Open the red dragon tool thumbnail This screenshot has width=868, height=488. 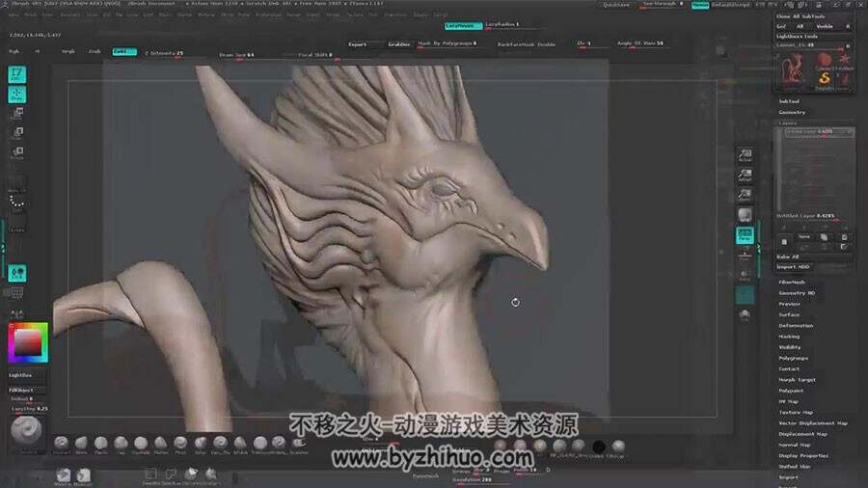(793, 70)
